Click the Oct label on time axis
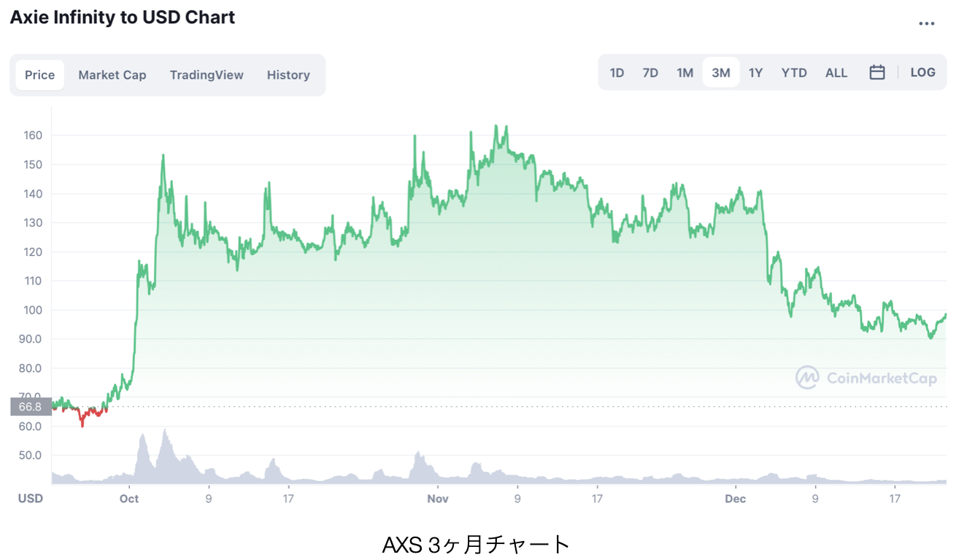This screenshot has width=956, height=560. pyautogui.click(x=129, y=499)
